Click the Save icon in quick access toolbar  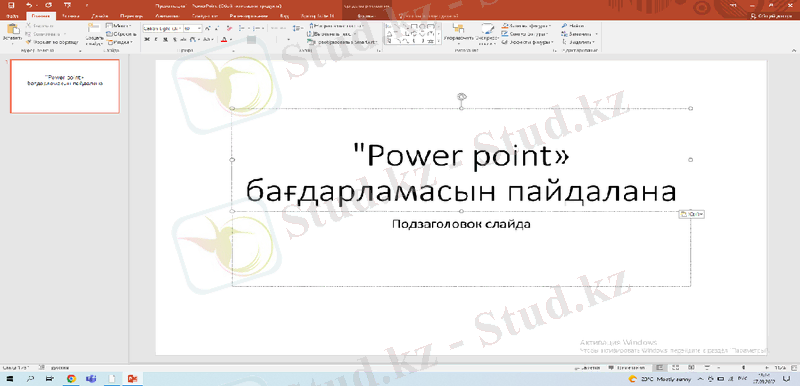point(12,5)
